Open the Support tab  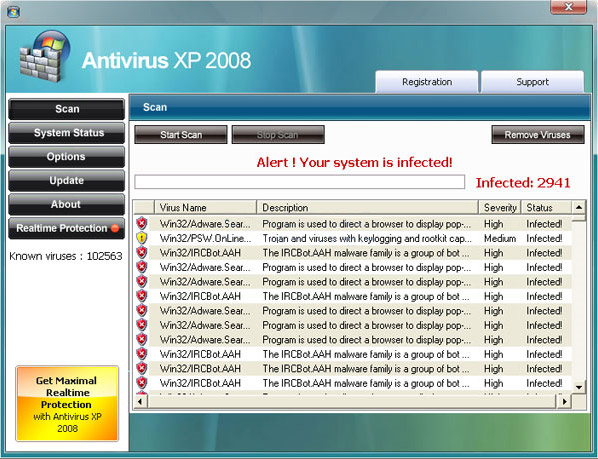click(x=532, y=82)
